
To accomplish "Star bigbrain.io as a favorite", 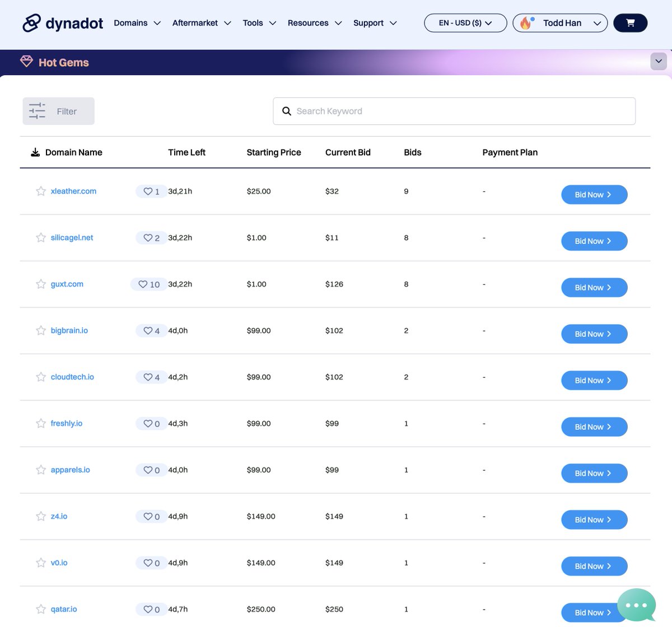I will click(41, 330).
